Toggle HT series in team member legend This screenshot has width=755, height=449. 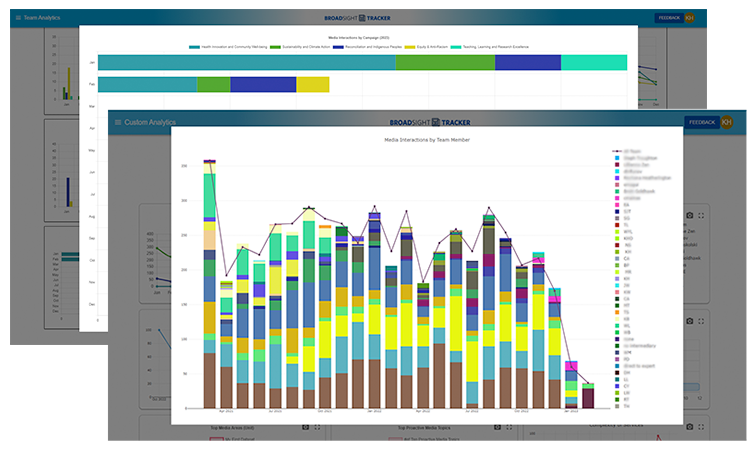point(622,305)
